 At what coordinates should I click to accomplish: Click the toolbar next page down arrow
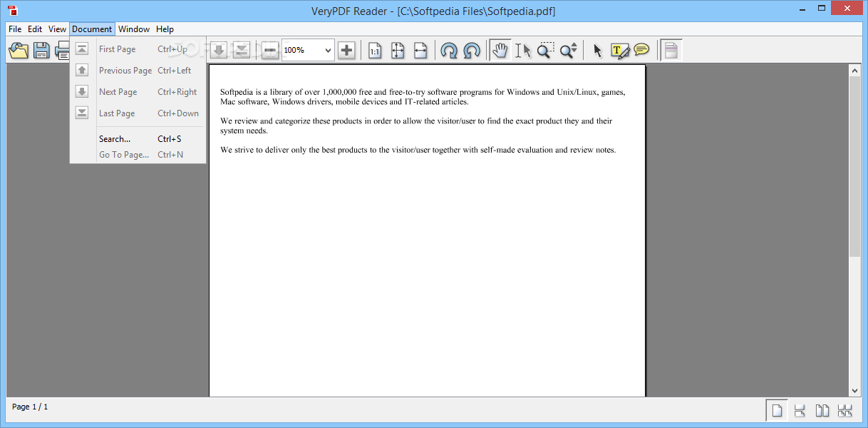219,50
